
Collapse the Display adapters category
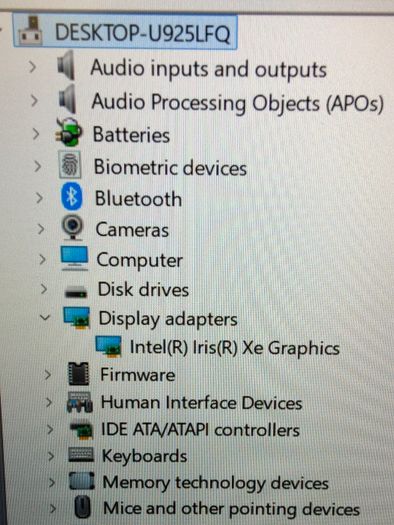[45, 316]
